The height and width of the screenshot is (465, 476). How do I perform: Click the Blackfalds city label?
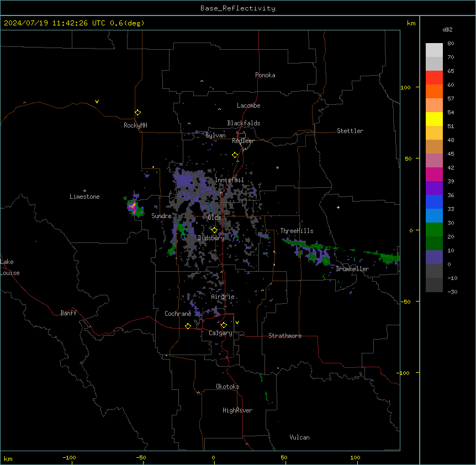click(x=244, y=123)
